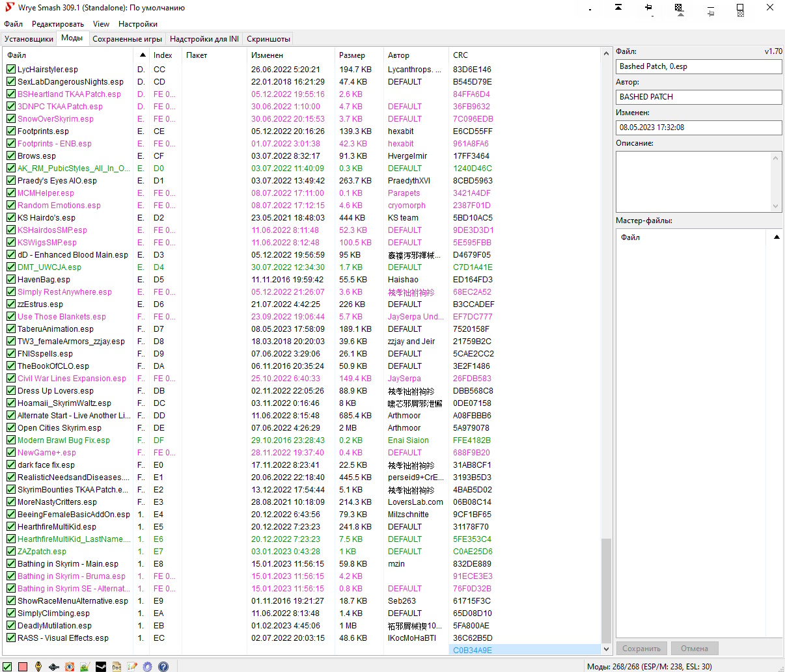Disable the Open Cities Skyrim.esp checkbox
The height and width of the screenshot is (672, 785).
[x=11, y=428]
